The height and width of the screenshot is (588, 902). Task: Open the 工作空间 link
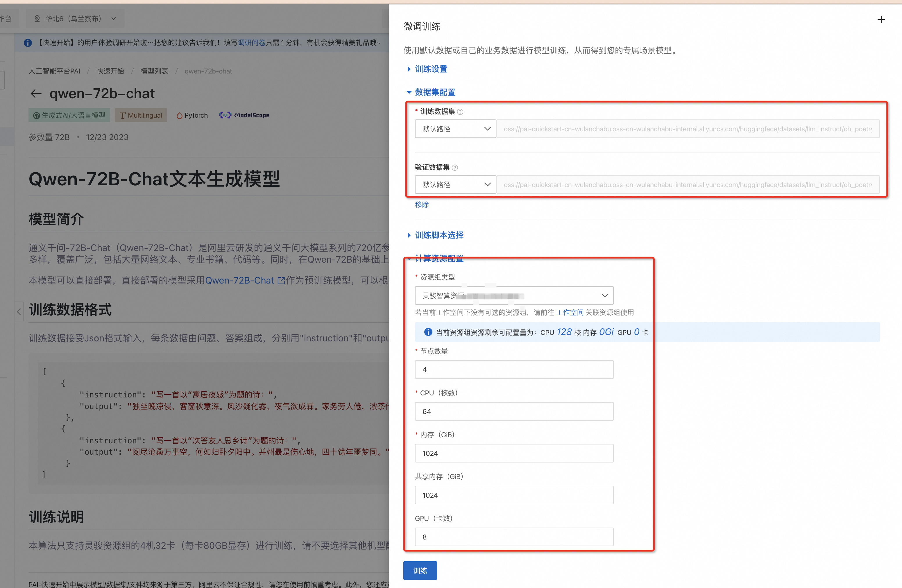(569, 313)
